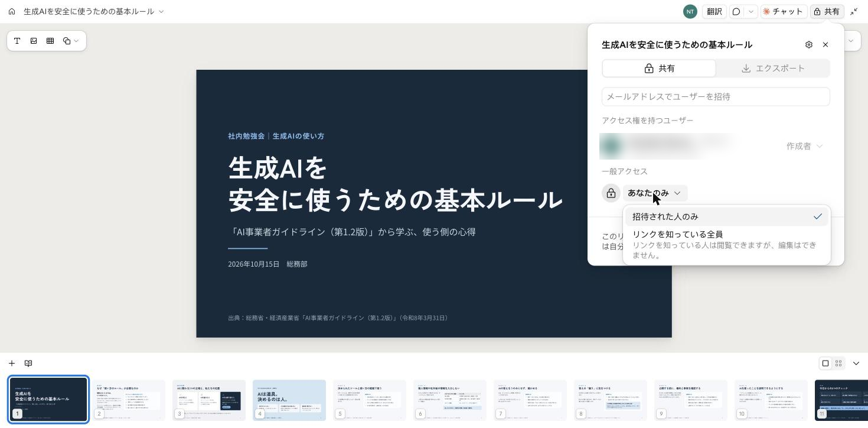868x428 pixels.
Task: Click the lock icon under 一般アクセス
Action: [611, 193]
